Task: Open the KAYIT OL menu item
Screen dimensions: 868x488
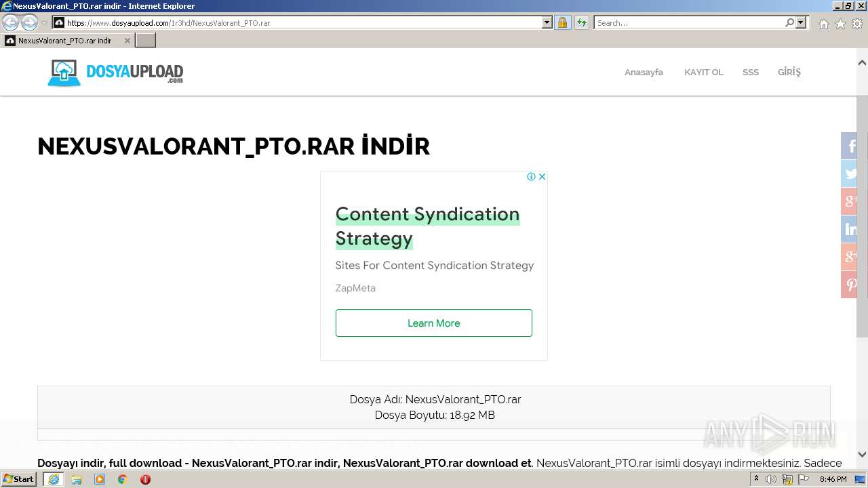Action: pos(703,72)
